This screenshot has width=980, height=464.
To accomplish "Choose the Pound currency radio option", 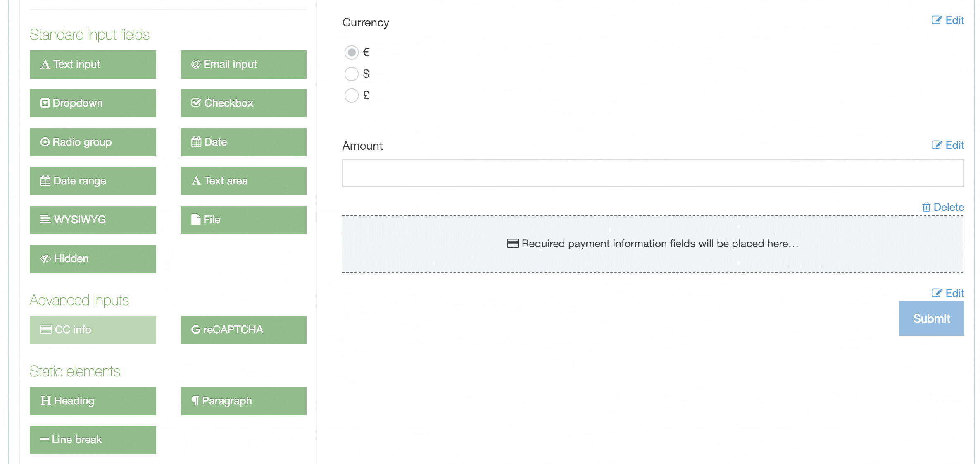I will click(x=352, y=96).
